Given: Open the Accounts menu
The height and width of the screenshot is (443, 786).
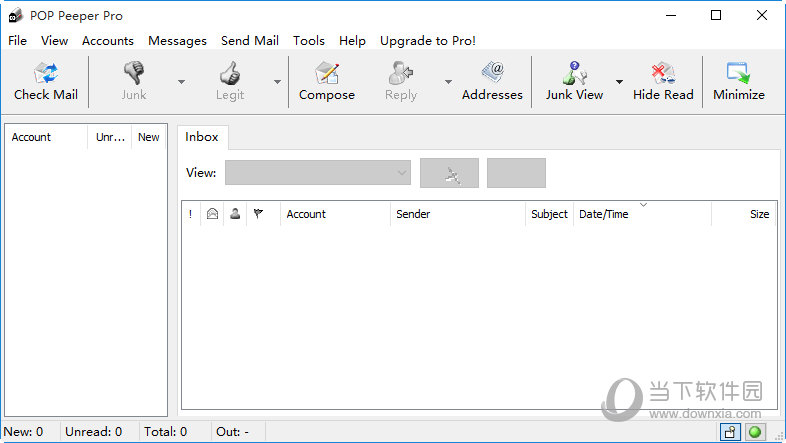Looking at the screenshot, I should (x=108, y=41).
